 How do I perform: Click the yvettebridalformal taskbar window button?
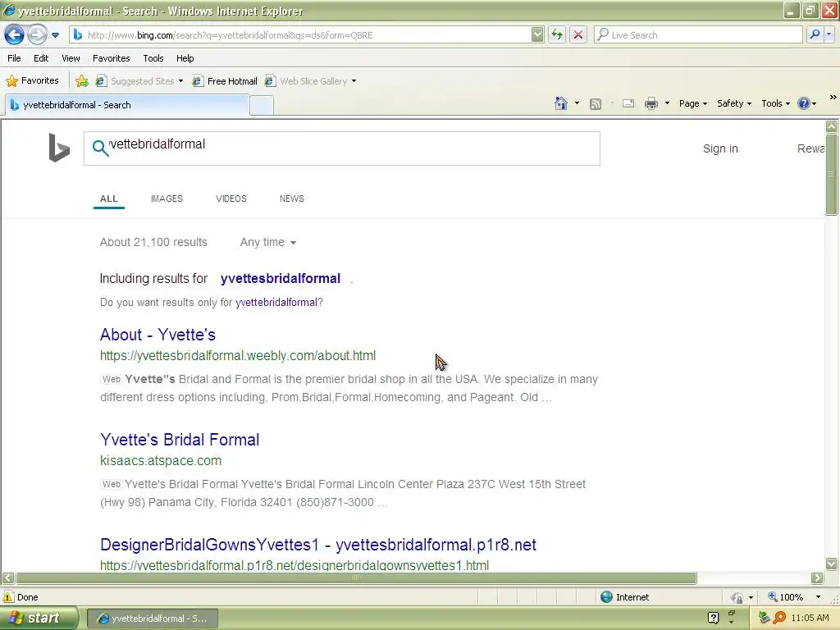tap(152, 619)
